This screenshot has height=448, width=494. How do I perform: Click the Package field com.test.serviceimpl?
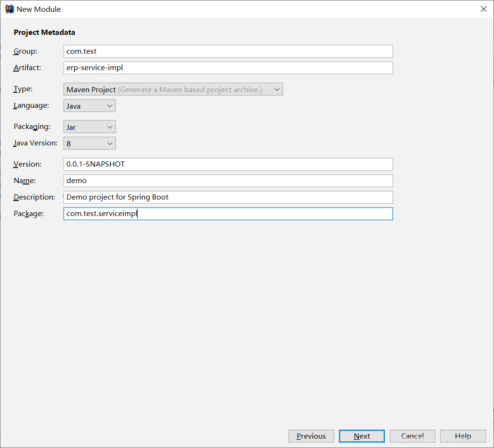point(228,214)
